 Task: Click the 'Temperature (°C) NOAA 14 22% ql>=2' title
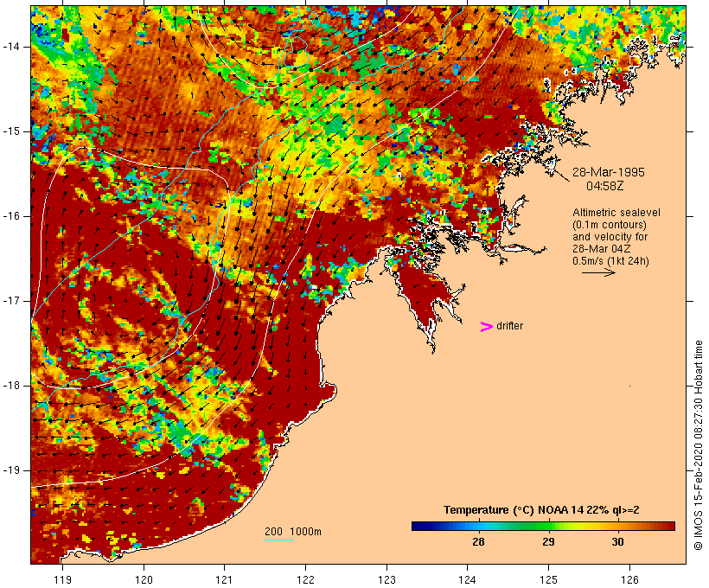pyautogui.click(x=541, y=510)
